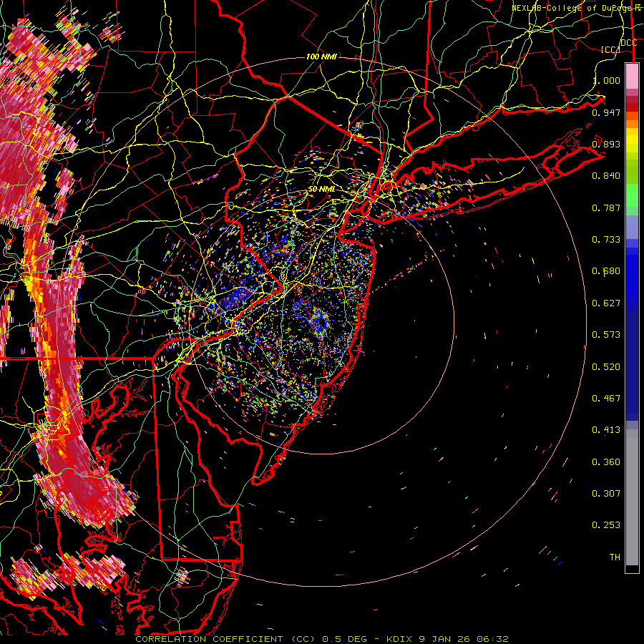Click the 0.893 scale value
644x644 pixels.
tap(606, 144)
